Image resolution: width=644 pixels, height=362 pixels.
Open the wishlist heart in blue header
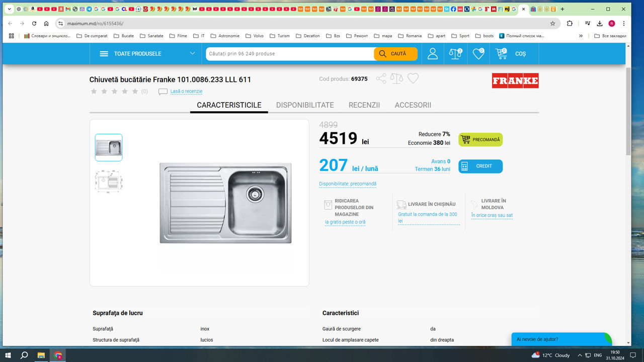tap(478, 54)
